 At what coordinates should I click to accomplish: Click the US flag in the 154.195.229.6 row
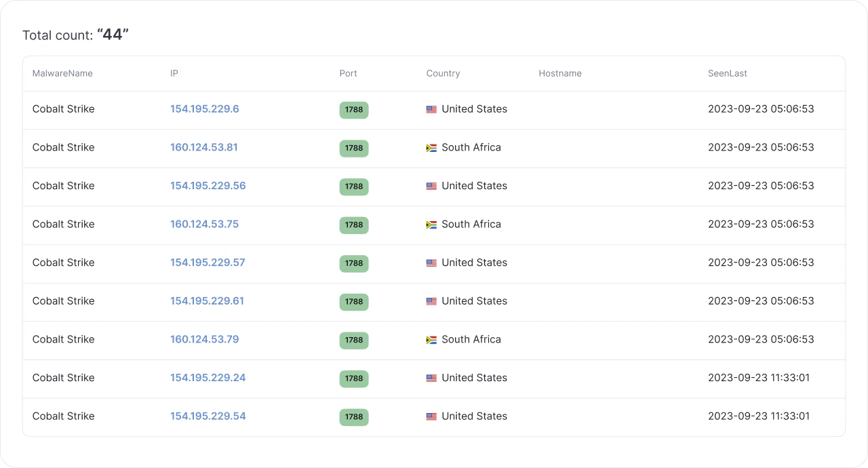point(431,109)
